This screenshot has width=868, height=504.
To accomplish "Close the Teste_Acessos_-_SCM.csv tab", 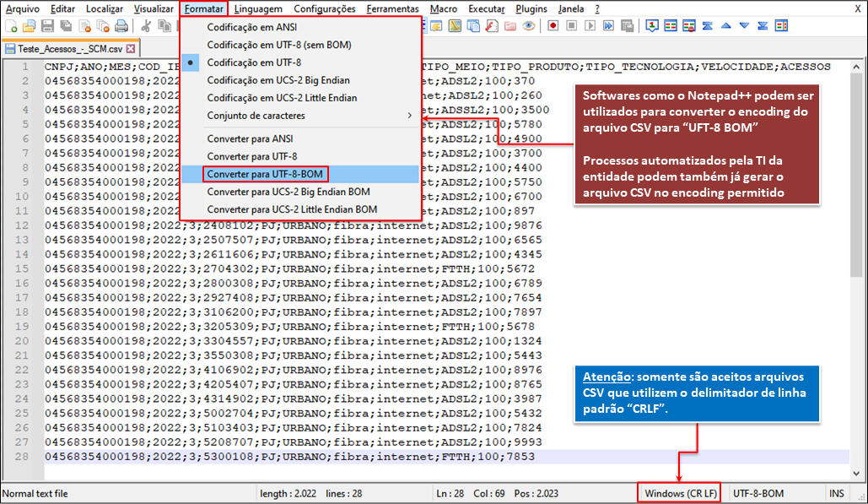I will [x=131, y=49].
